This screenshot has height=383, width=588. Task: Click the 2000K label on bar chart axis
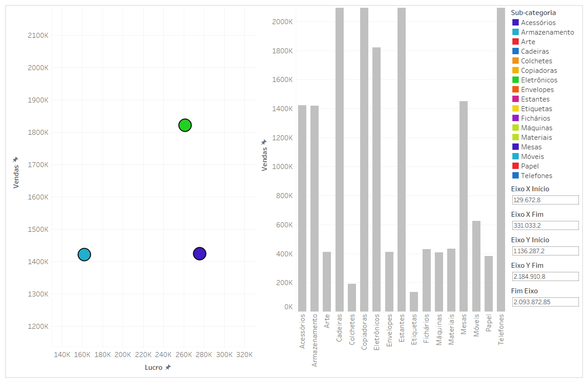point(283,21)
